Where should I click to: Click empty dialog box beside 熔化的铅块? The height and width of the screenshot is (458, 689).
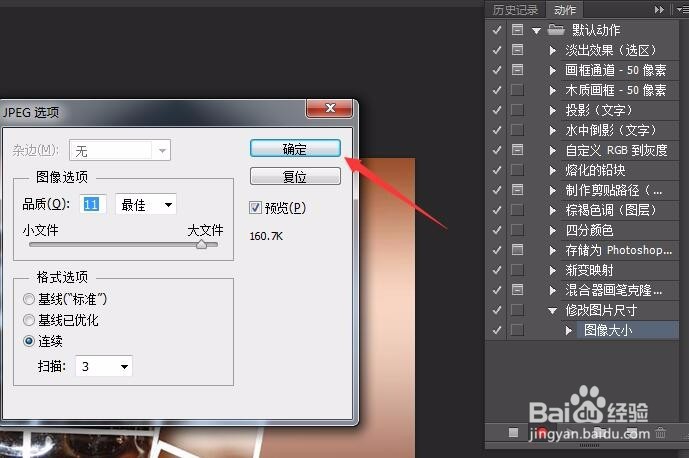point(518,170)
